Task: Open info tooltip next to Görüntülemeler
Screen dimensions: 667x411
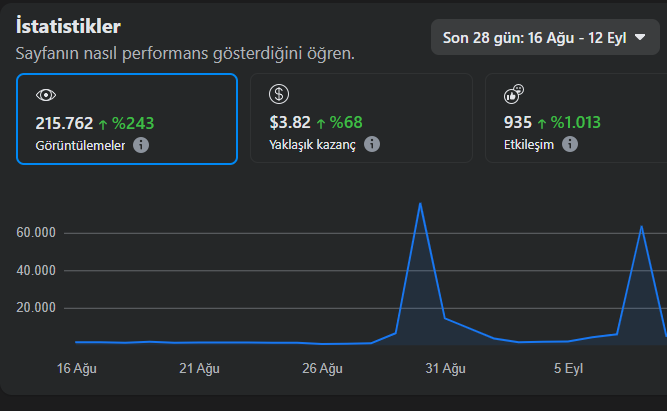Action: [141, 145]
